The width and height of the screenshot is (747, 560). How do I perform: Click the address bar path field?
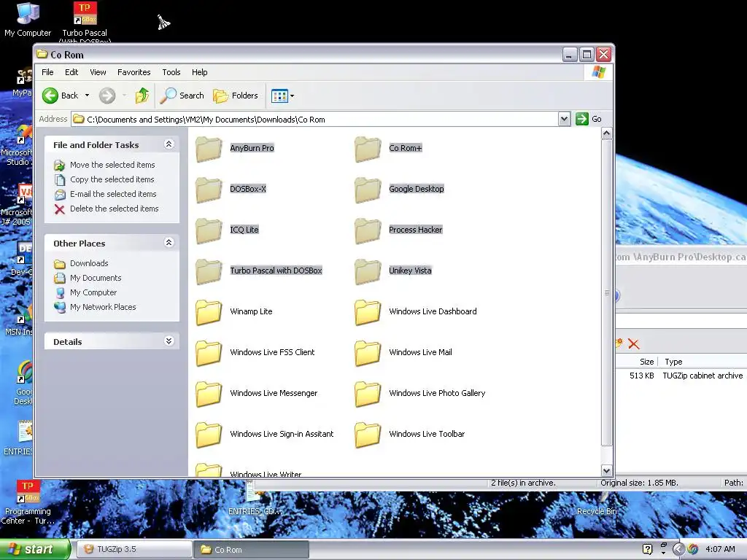[314, 119]
